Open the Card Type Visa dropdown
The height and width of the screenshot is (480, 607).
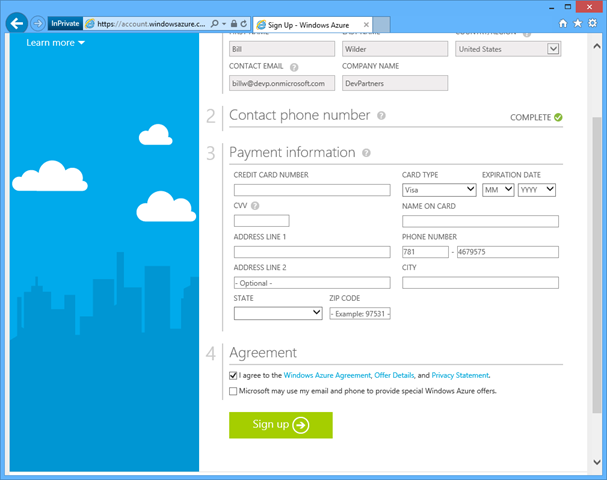click(438, 189)
